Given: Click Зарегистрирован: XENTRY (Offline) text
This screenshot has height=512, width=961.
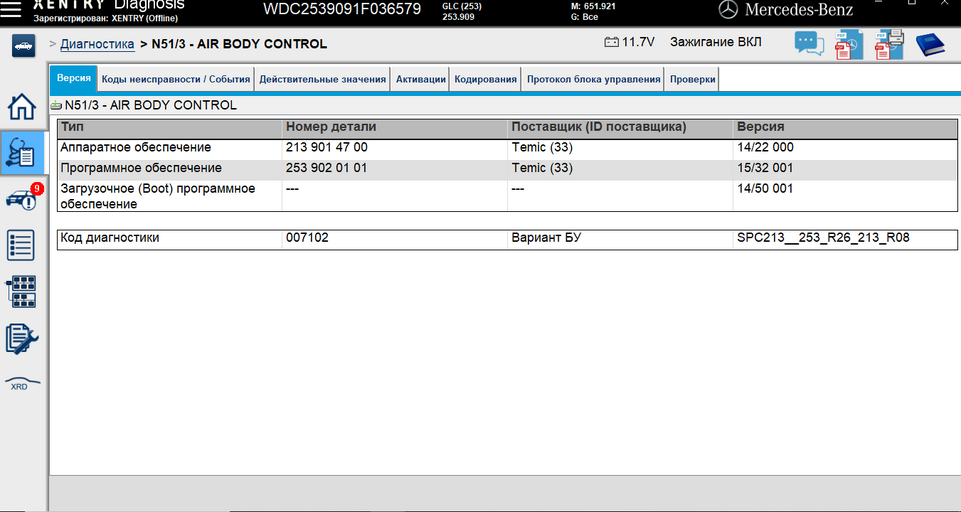Looking at the screenshot, I should pos(105,18).
